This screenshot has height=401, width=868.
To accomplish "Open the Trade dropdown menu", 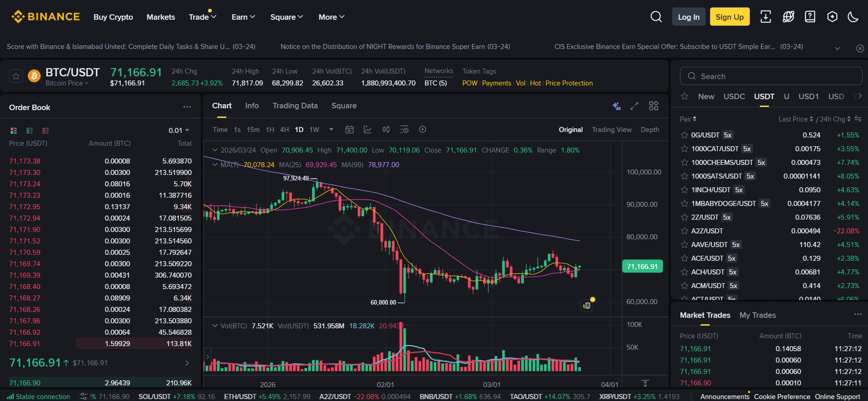I will [202, 17].
